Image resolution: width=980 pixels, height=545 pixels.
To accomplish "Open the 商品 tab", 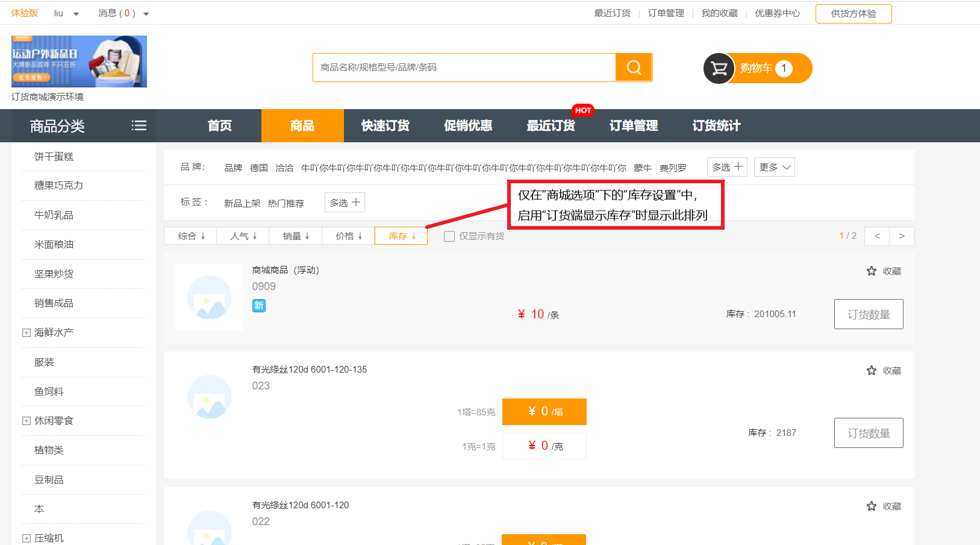I will point(302,125).
